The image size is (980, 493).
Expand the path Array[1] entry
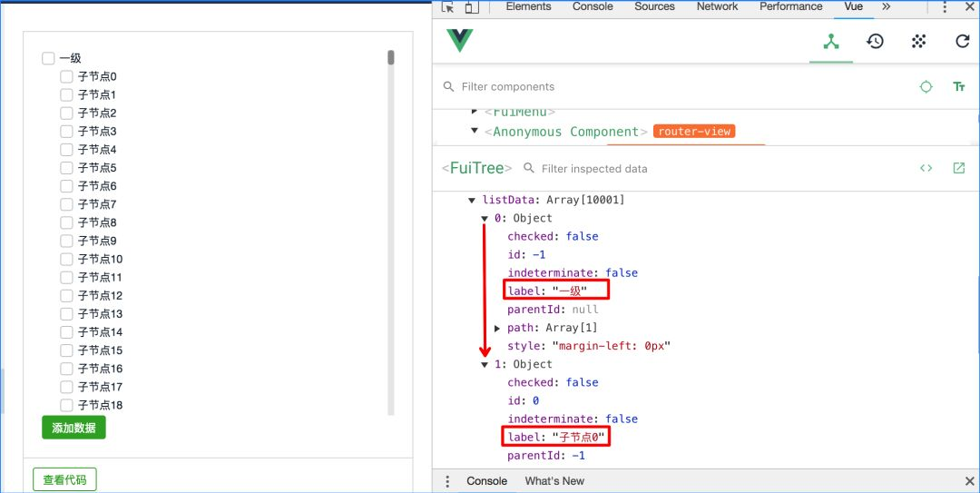click(x=497, y=328)
